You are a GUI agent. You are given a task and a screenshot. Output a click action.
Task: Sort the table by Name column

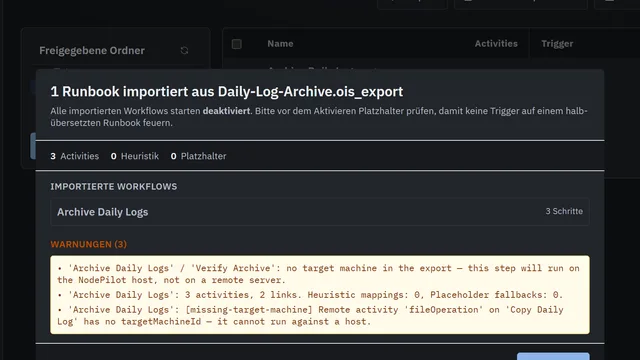click(280, 44)
